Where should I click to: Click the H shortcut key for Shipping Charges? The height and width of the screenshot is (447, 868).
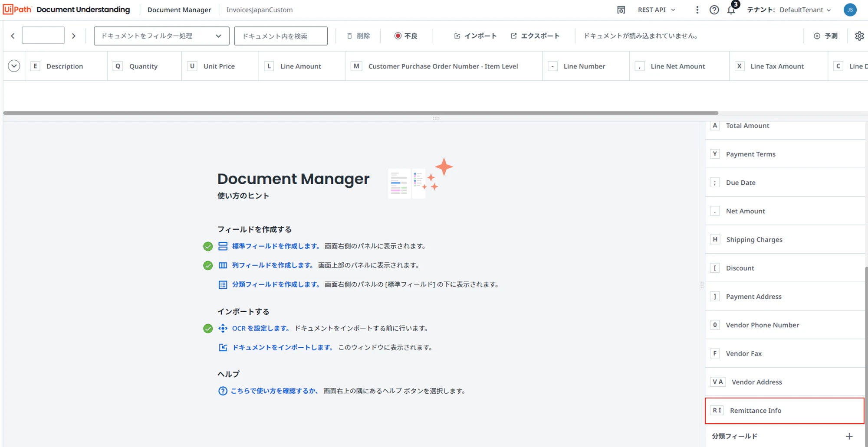715,239
